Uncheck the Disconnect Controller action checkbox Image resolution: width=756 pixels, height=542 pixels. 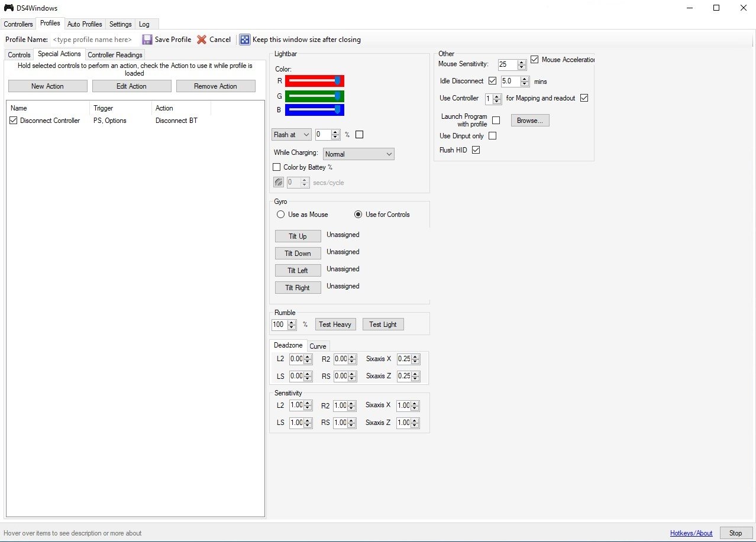14,121
